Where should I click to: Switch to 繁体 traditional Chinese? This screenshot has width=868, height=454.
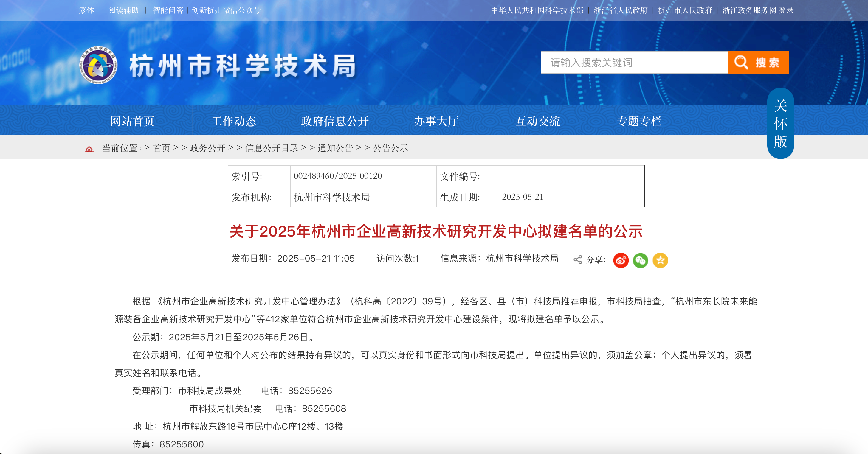[87, 10]
